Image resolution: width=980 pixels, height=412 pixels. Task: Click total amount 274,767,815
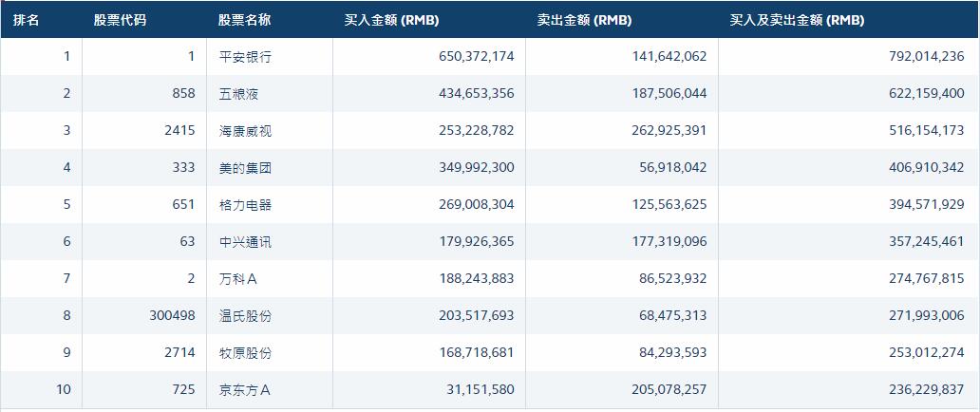coord(926,279)
